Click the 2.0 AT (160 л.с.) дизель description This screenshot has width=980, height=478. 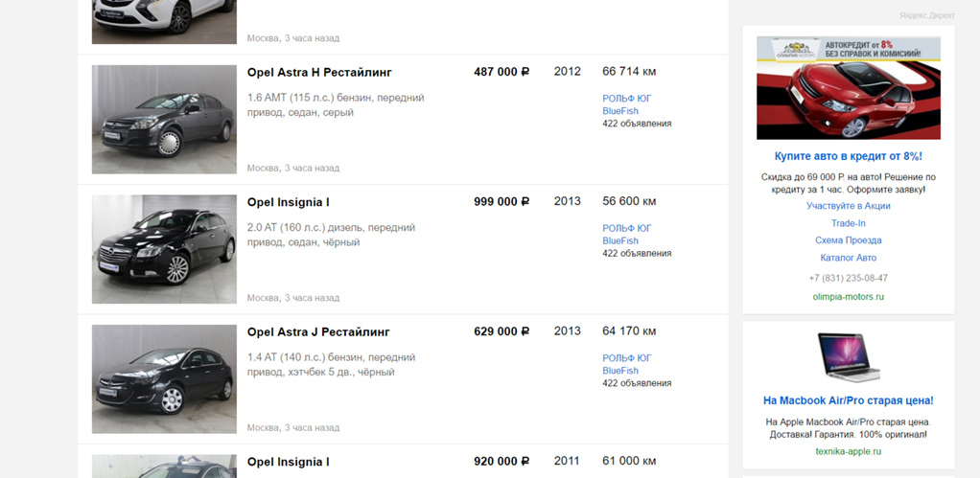331,235
